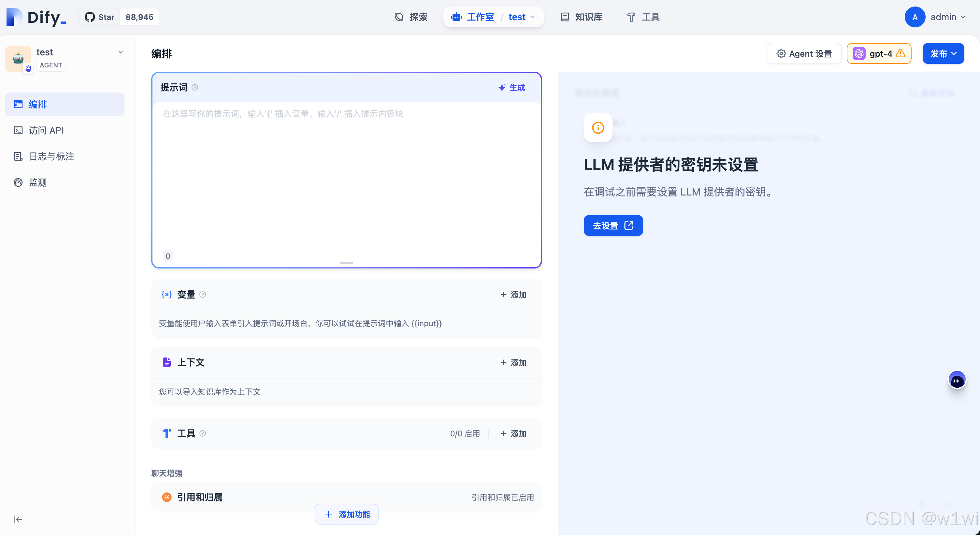Click the 访问 API sidebar icon

(x=18, y=130)
